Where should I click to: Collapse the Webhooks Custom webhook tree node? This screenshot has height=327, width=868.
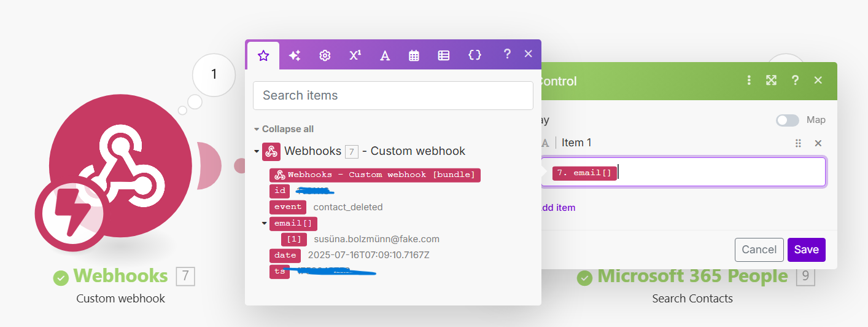pos(257,151)
